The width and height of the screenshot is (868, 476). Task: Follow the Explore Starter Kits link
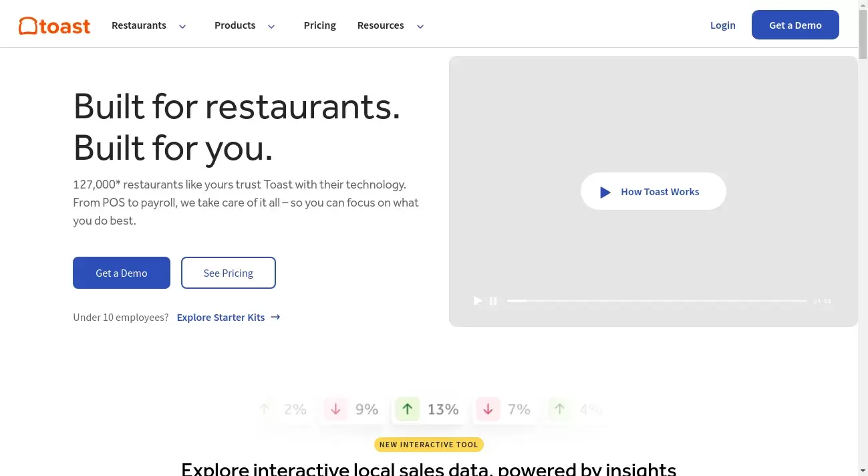click(221, 317)
